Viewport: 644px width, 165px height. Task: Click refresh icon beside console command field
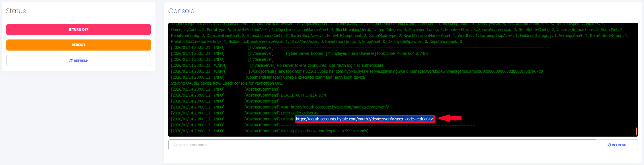pos(609,145)
